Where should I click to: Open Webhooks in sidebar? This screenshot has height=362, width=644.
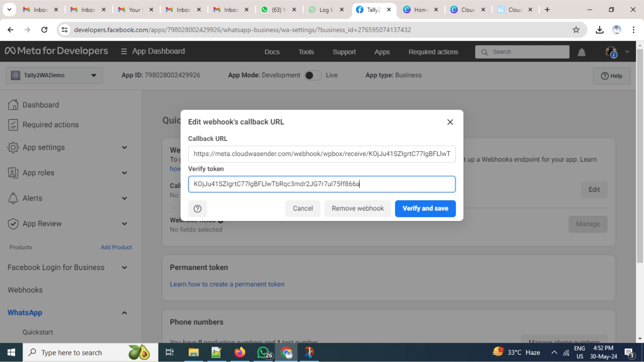point(25,290)
